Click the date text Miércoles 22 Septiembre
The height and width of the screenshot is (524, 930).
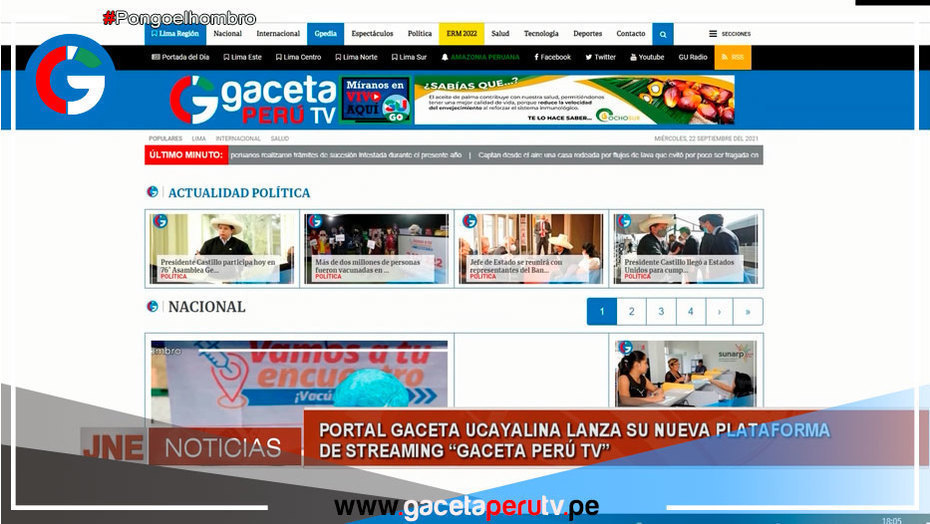(706, 139)
